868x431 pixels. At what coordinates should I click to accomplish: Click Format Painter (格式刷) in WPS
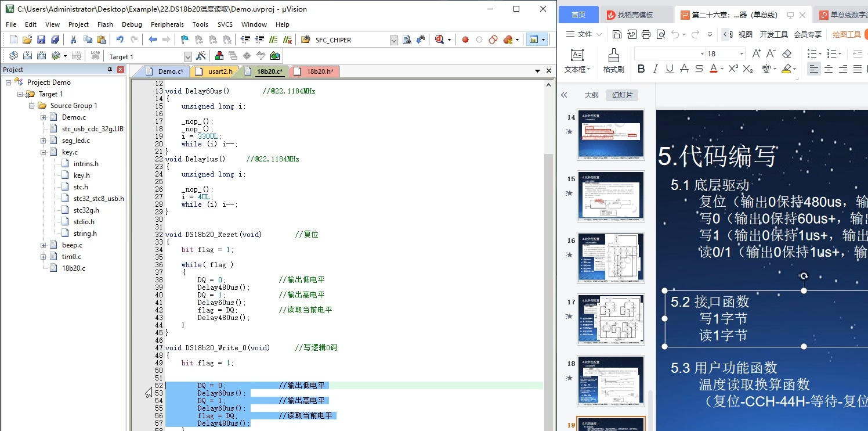click(613, 61)
